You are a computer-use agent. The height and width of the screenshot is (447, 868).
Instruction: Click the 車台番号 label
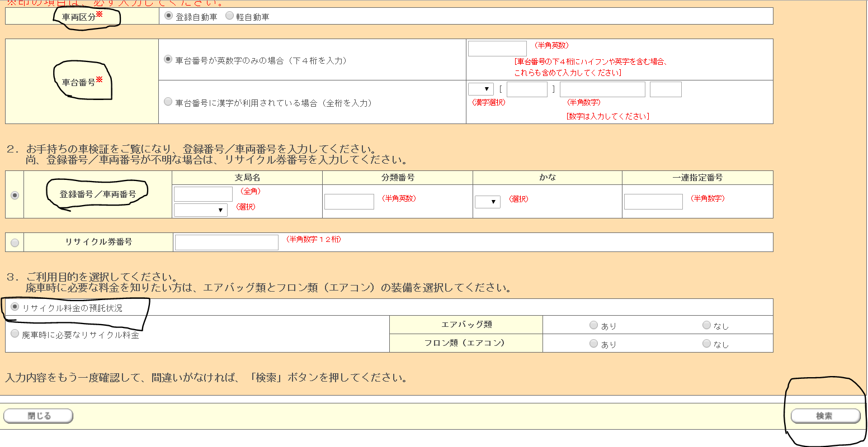coord(79,83)
